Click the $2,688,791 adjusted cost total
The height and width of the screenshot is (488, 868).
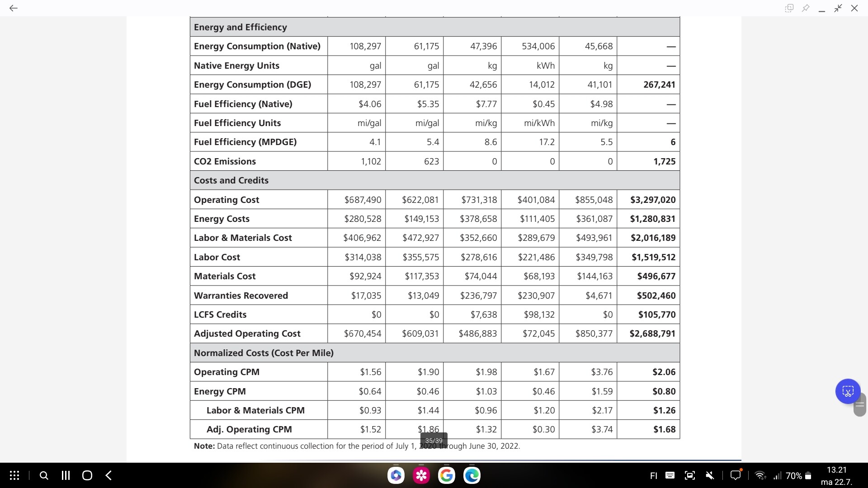tap(652, 333)
